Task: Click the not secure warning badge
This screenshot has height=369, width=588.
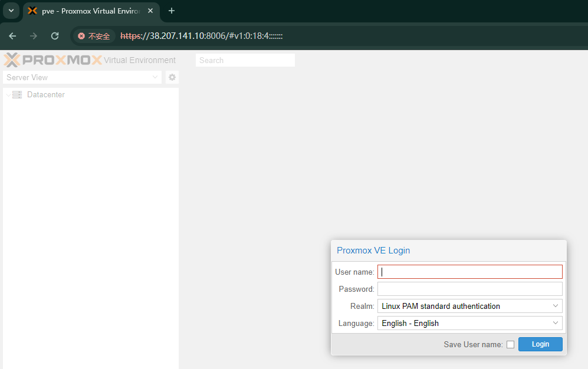Action: click(94, 36)
